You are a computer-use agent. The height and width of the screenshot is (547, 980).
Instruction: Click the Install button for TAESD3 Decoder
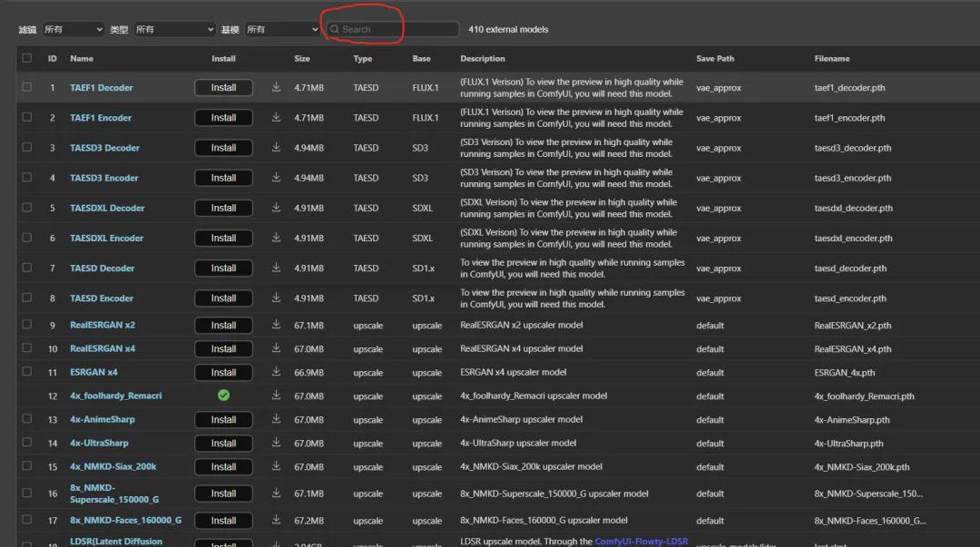point(223,147)
